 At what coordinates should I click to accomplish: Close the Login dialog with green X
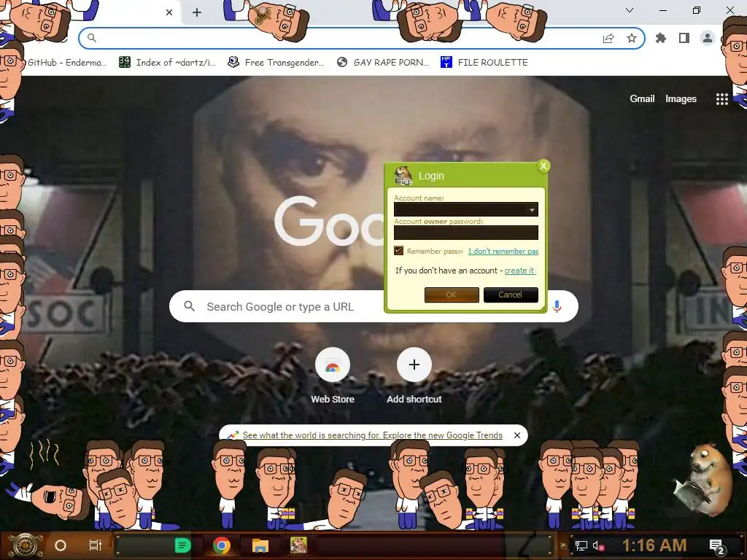click(543, 166)
